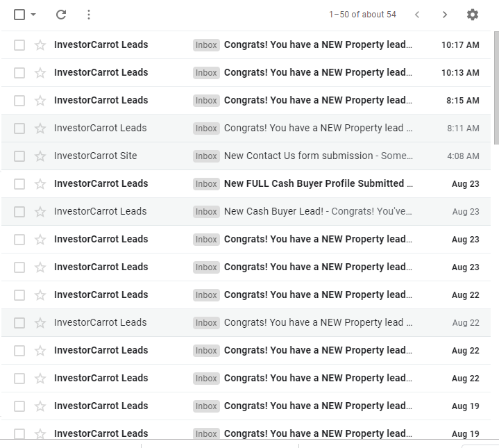Click Inbox label on New Cash Buyer Lead
The width and height of the screenshot is (499, 448).
coord(206,212)
